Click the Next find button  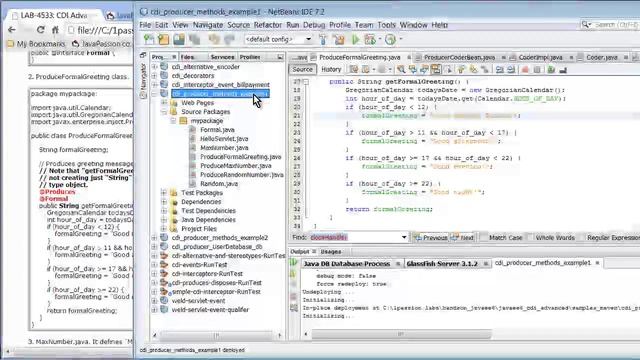[x=462, y=238]
